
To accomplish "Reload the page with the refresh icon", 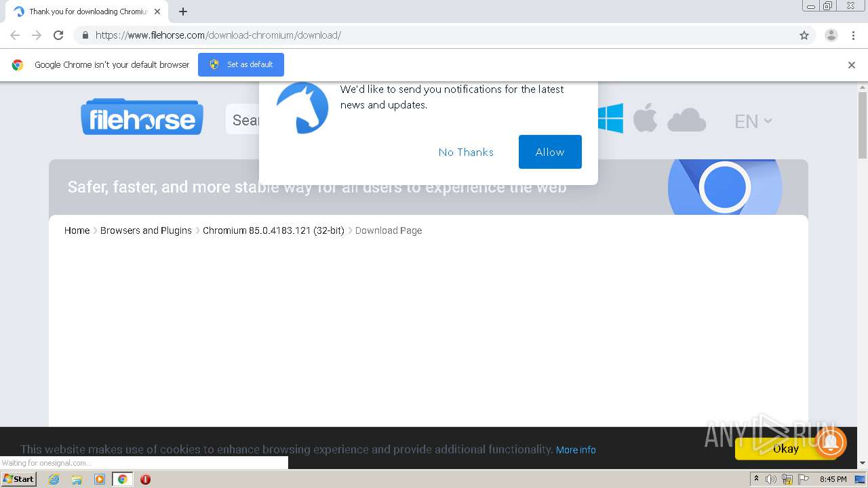I will pyautogui.click(x=58, y=35).
